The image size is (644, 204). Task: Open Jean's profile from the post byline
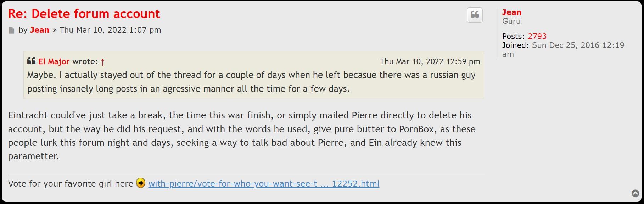(x=40, y=30)
